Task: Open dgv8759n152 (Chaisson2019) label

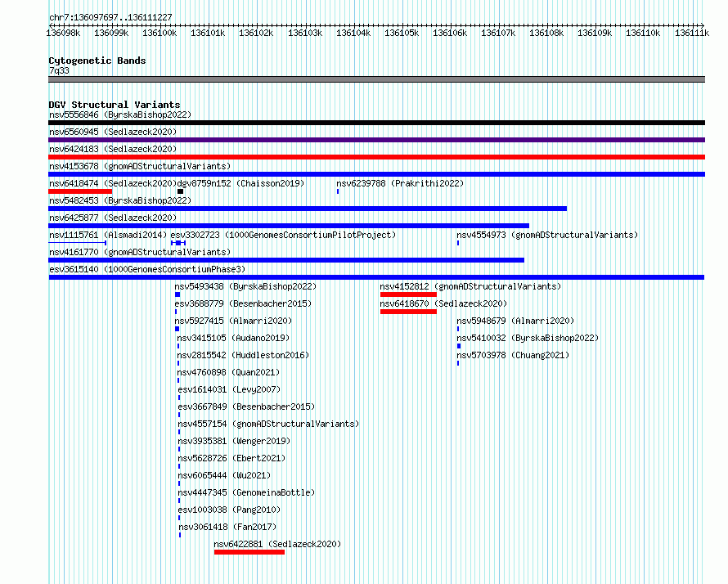Action: coord(240,183)
